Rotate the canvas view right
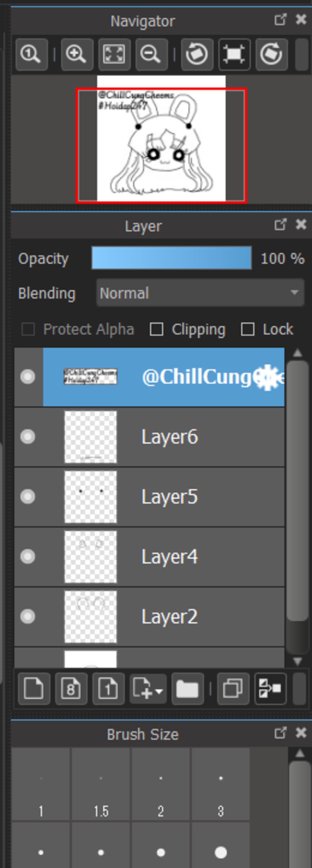 271,54
